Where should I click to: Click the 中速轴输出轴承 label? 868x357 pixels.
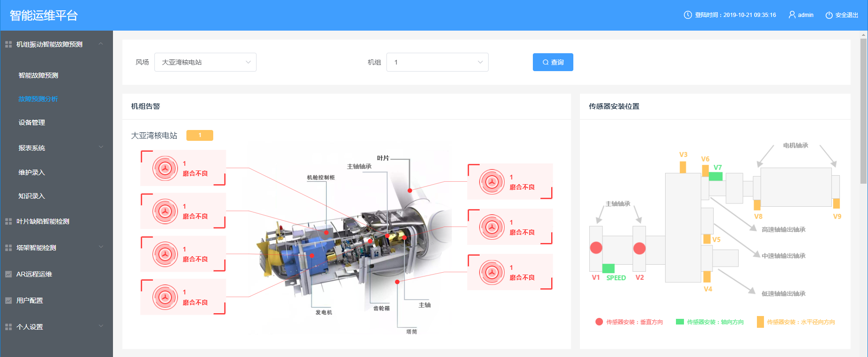pos(784,256)
